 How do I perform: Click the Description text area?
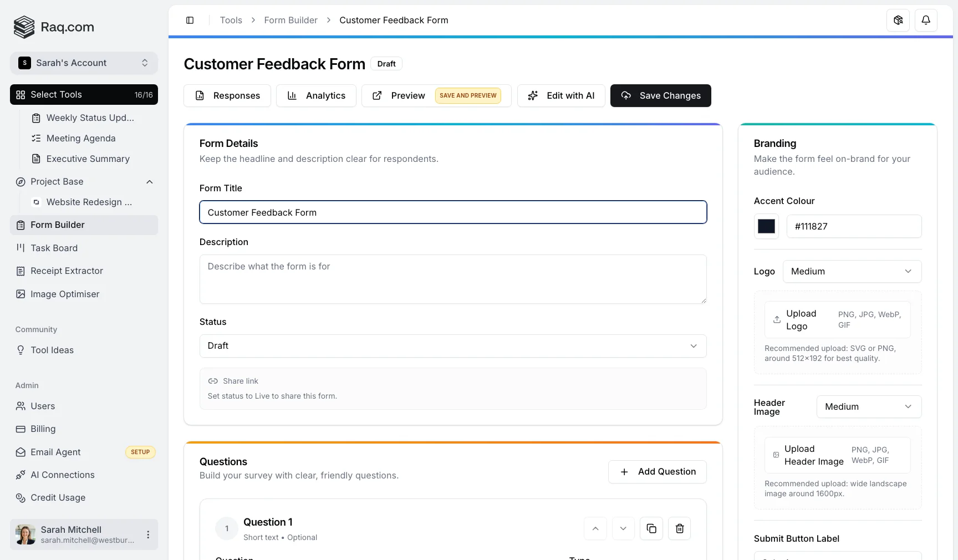pos(452,279)
